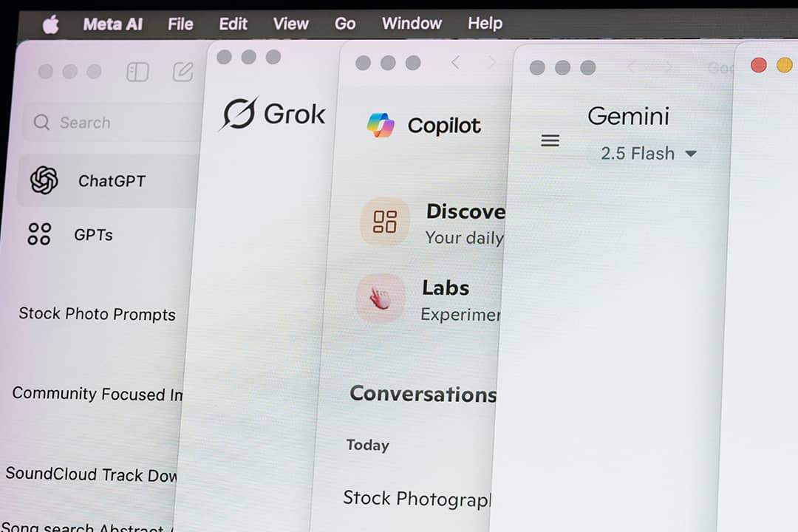Image resolution: width=798 pixels, height=532 pixels.
Task: Open the Apple menu
Action: (50, 24)
